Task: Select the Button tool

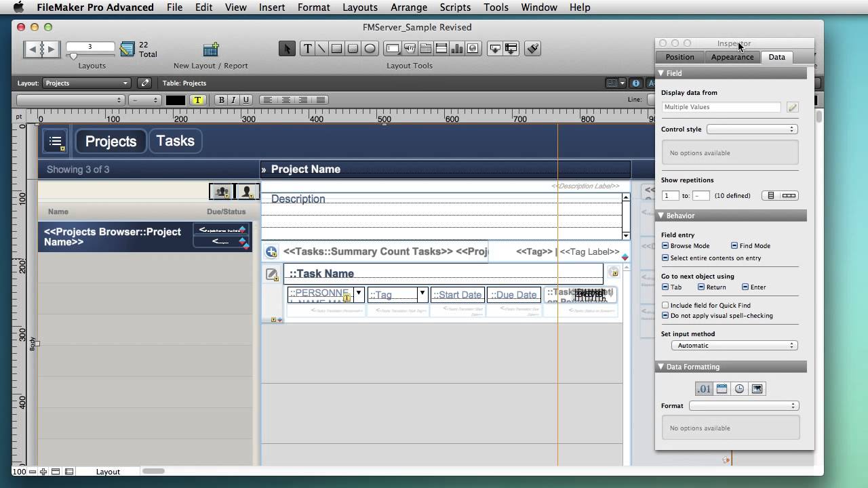Action: point(410,49)
